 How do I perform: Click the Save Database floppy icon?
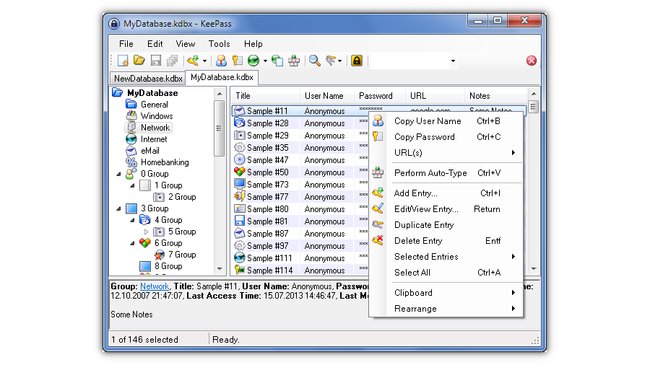pyautogui.click(x=155, y=61)
